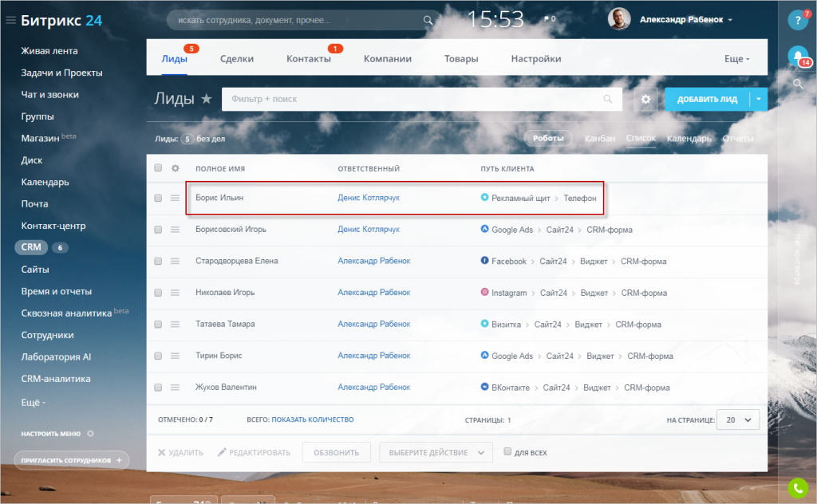The width and height of the screenshot is (817, 504).
Task: Open table column settings gear icon
Action: (175, 168)
